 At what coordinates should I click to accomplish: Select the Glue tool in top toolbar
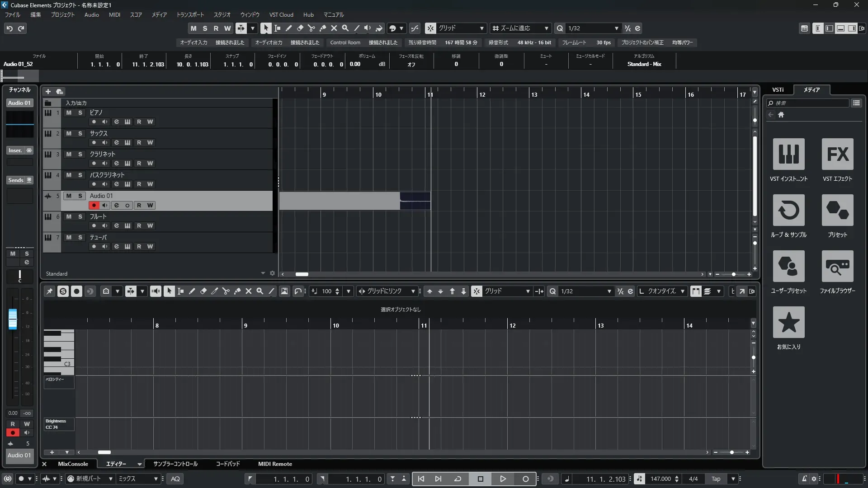(322, 28)
